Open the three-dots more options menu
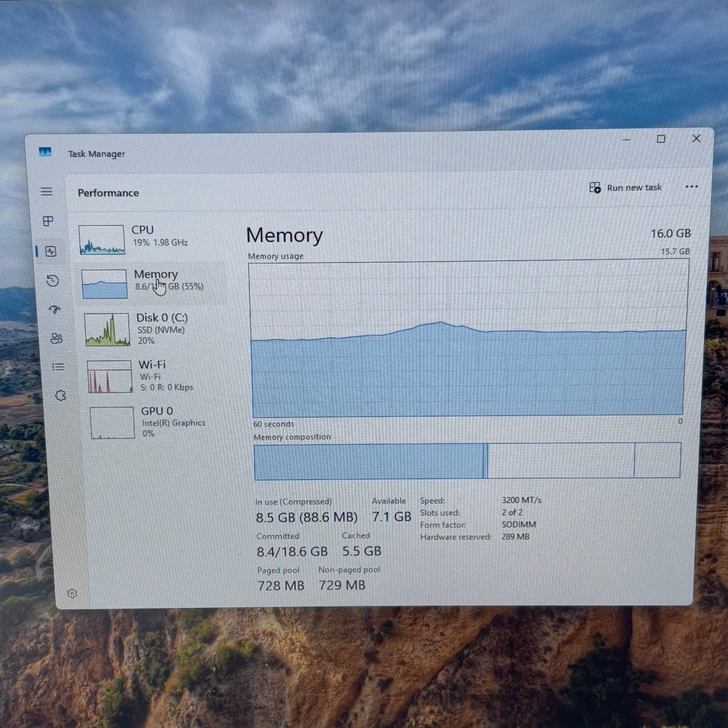 coord(691,187)
